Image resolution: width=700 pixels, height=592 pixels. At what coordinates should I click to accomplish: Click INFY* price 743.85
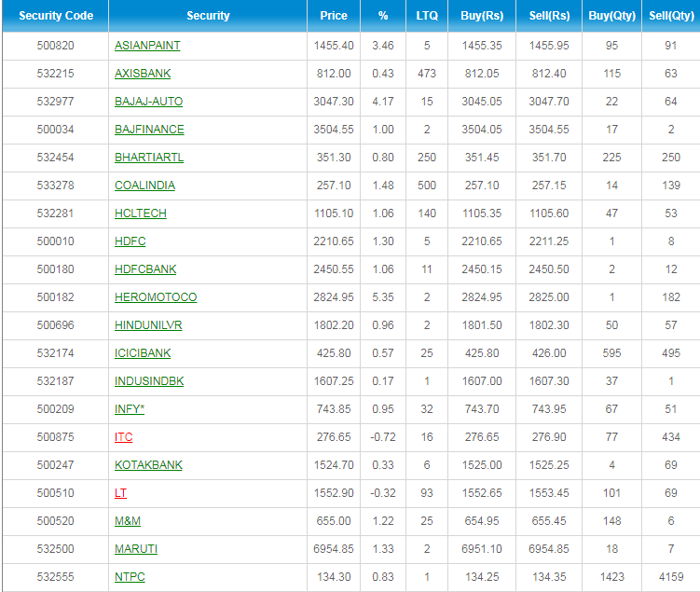(x=334, y=409)
